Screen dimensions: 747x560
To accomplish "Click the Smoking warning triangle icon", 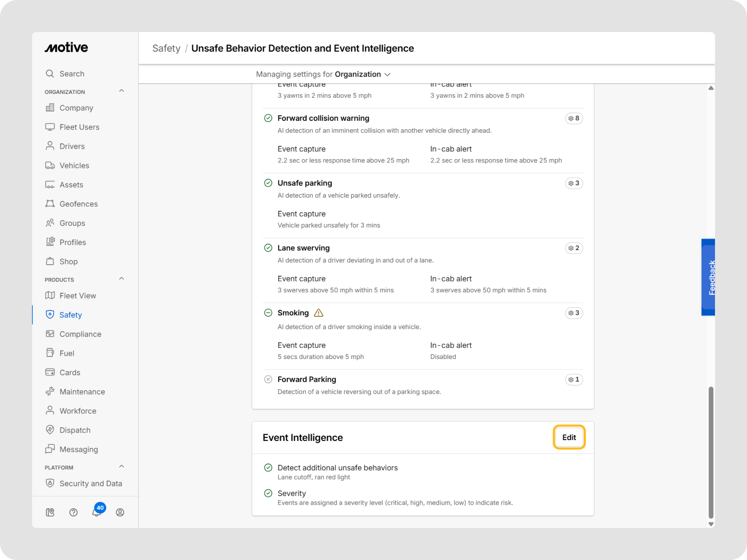I will click(x=319, y=313).
